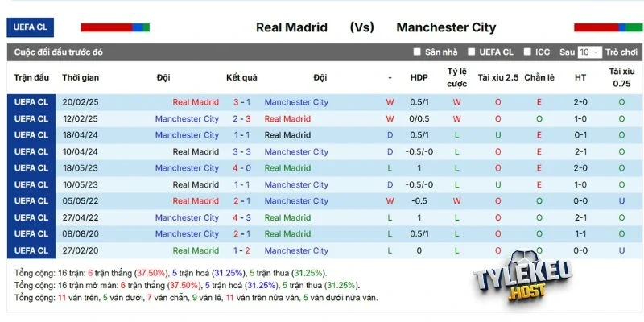Tick the Sân nhà checkbox
644x322 pixels.
[417, 52]
